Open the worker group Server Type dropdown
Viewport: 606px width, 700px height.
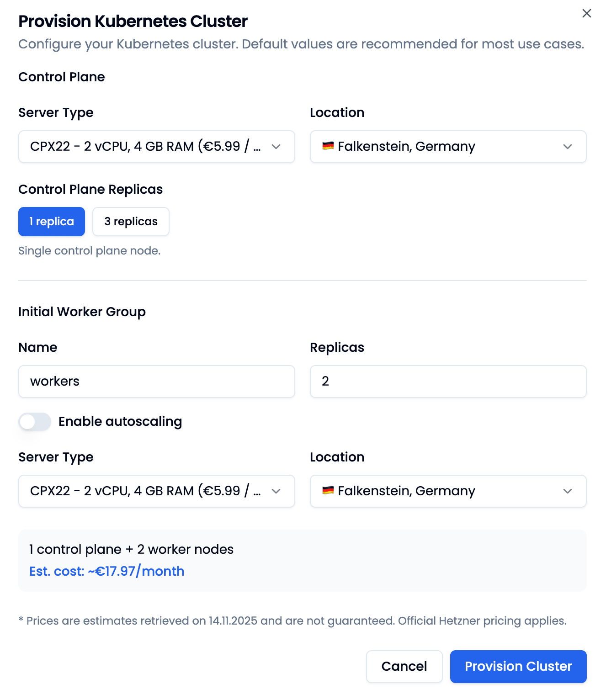point(157,491)
